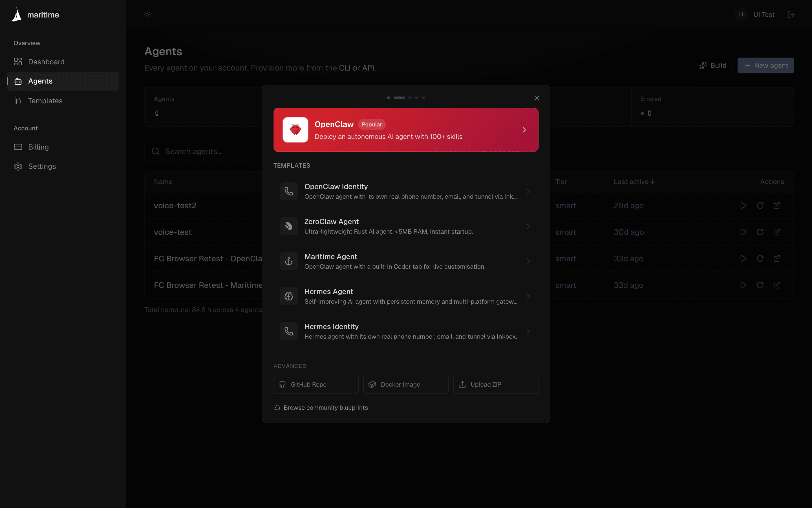Screen dimensions: 812x508
Task: Close the new agent dialog
Action: 537,98
